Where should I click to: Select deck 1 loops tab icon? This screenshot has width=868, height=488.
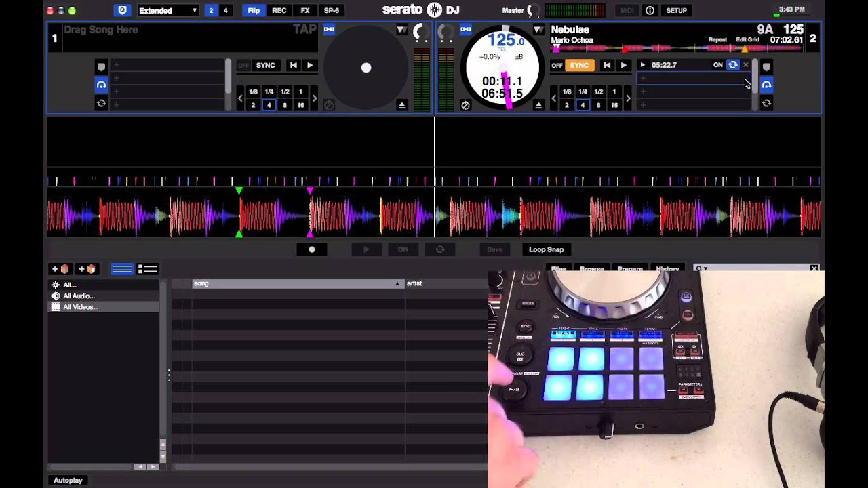[101, 103]
